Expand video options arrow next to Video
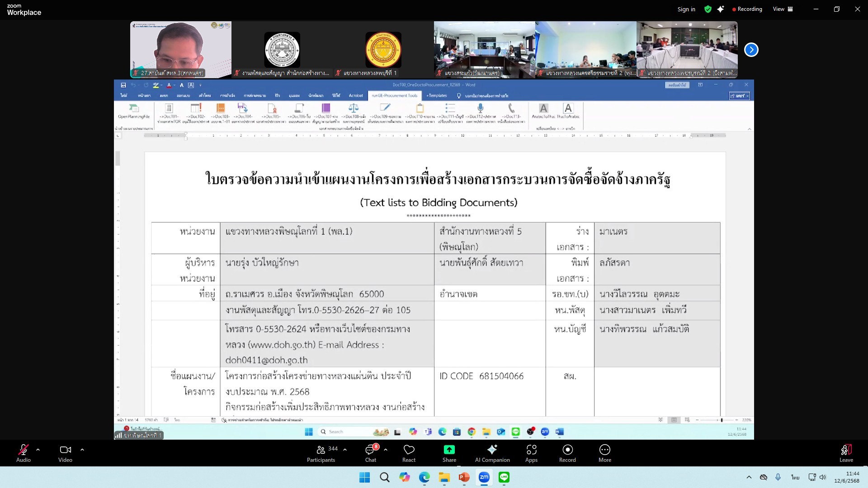Image resolution: width=868 pixels, height=488 pixels. [x=82, y=450]
